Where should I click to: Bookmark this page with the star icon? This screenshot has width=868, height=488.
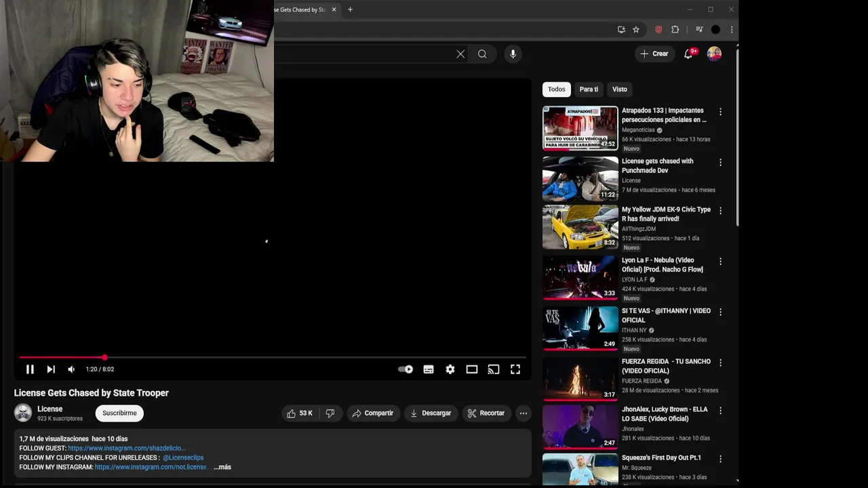pyautogui.click(x=636, y=30)
